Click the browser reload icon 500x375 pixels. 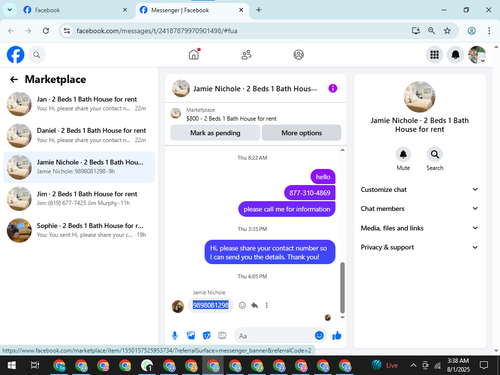point(46,31)
